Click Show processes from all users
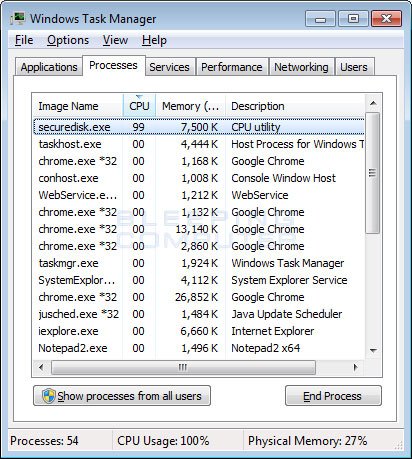412x459 pixels. [x=122, y=396]
